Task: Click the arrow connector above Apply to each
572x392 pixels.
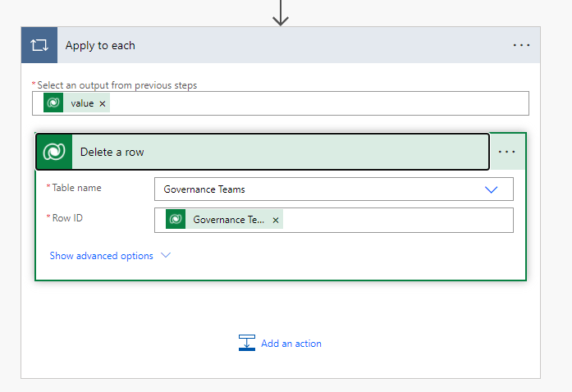Action: (x=281, y=12)
